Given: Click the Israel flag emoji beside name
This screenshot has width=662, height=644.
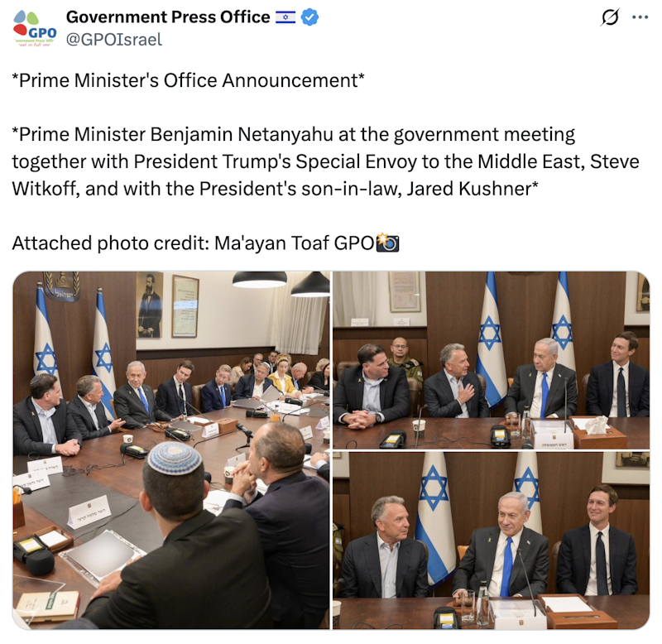Looking at the screenshot, I should pyautogui.click(x=285, y=17).
